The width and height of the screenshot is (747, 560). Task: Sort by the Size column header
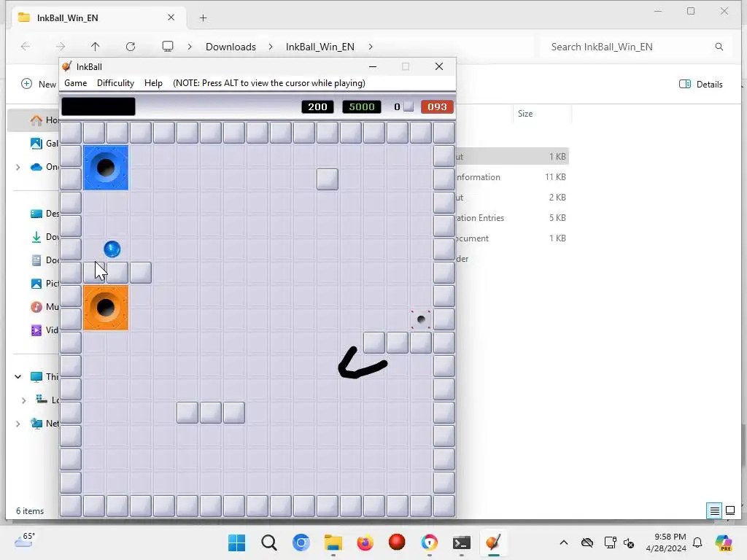542,113
